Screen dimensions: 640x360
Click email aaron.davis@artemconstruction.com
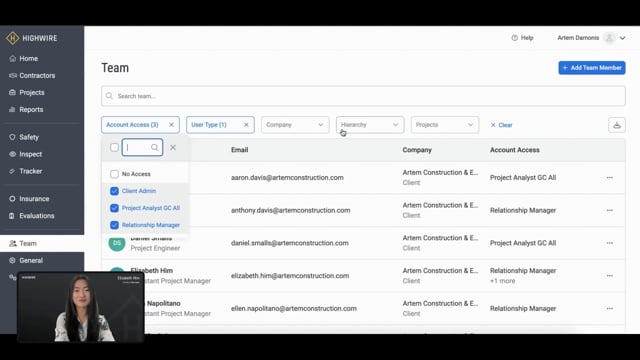click(287, 178)
